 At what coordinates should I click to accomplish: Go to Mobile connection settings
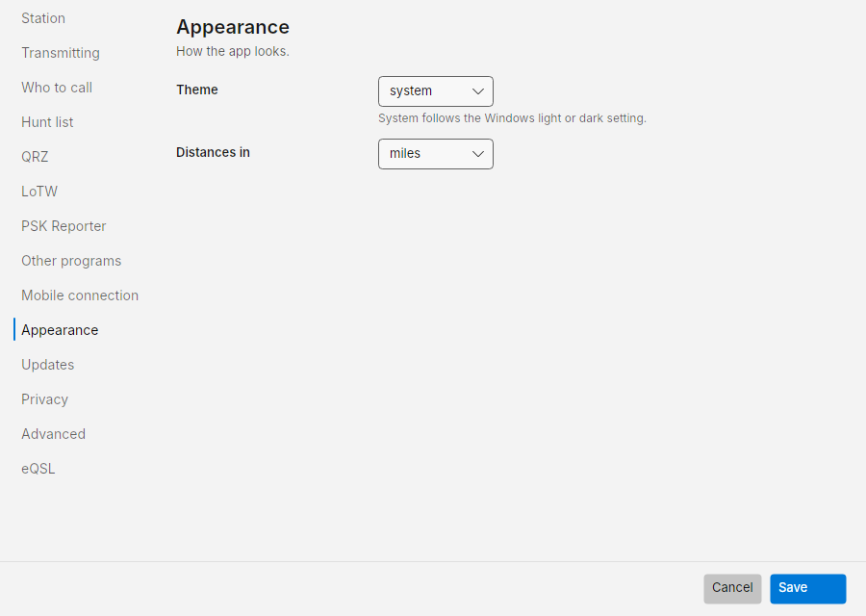coord(80,295)
